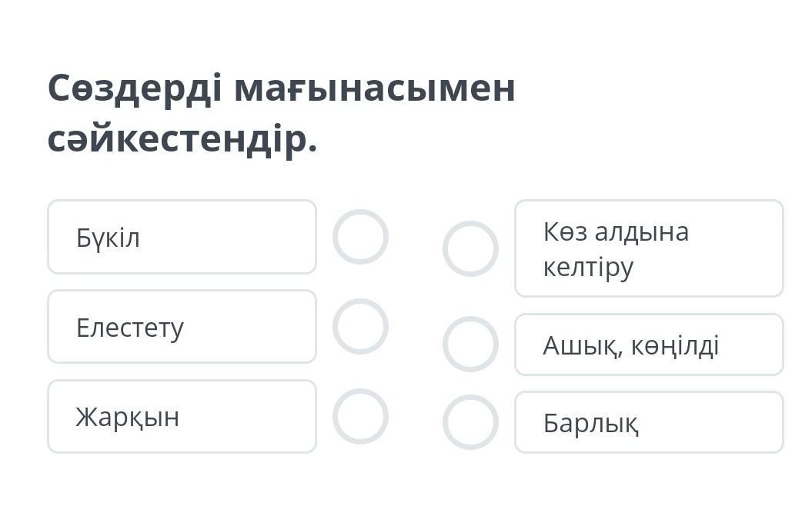Choose the Бүкіл word box
Viewport: 812px width, 526px height.
(182, 237)
